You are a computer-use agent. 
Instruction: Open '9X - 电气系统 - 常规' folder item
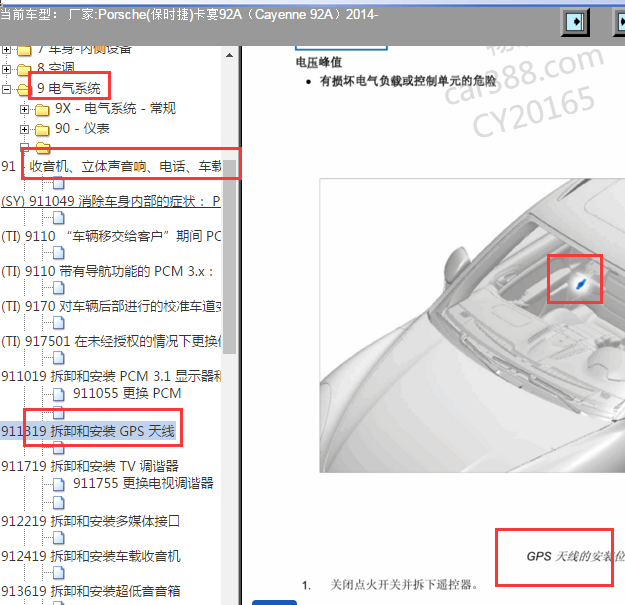tap(115, 108)
